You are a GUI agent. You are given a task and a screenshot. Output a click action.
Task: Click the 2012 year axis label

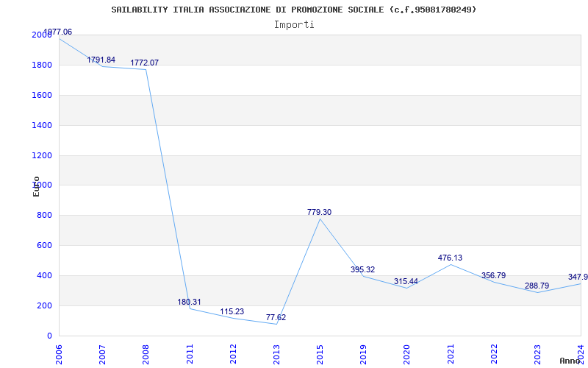pyautogui.click(x=233, y=355)
